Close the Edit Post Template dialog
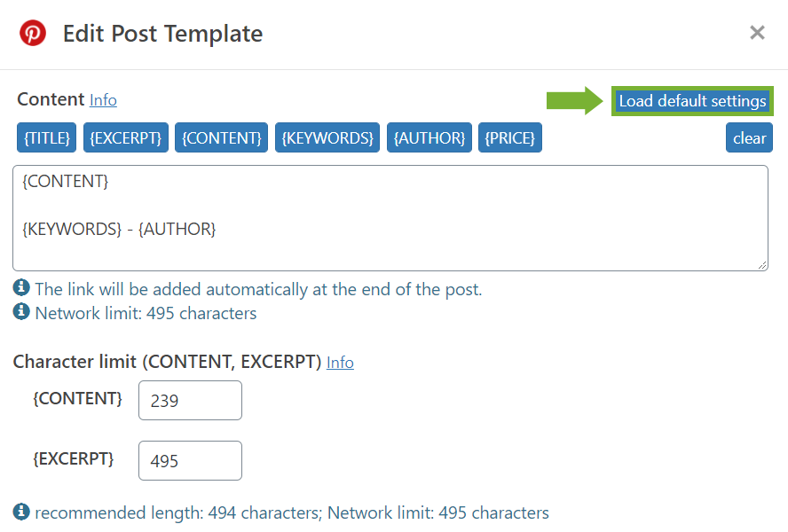 point(757,33)
